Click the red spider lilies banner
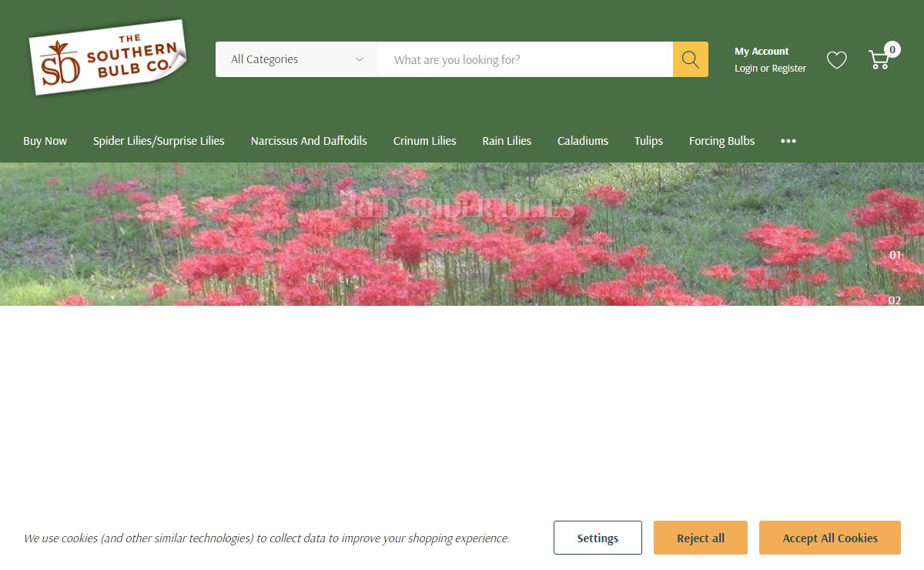924x570 pixels. click(x=462, y=234)
